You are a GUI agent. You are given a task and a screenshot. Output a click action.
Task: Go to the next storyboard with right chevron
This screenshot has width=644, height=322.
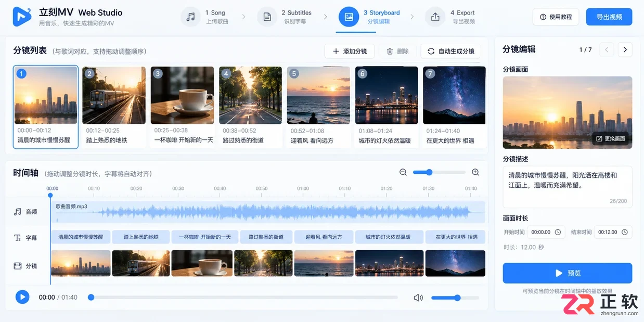pyautogui.click(x=625, y=50)
